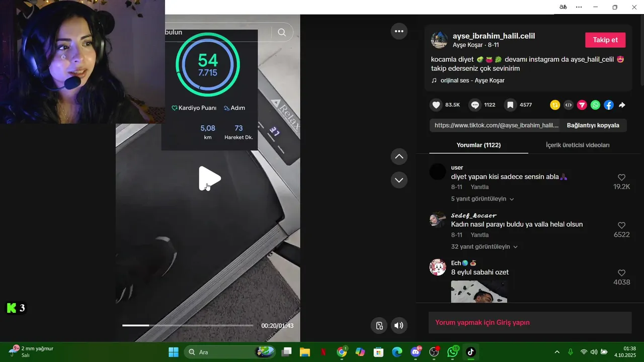Open Netflix from the taskbar

[x=323, y=352]
